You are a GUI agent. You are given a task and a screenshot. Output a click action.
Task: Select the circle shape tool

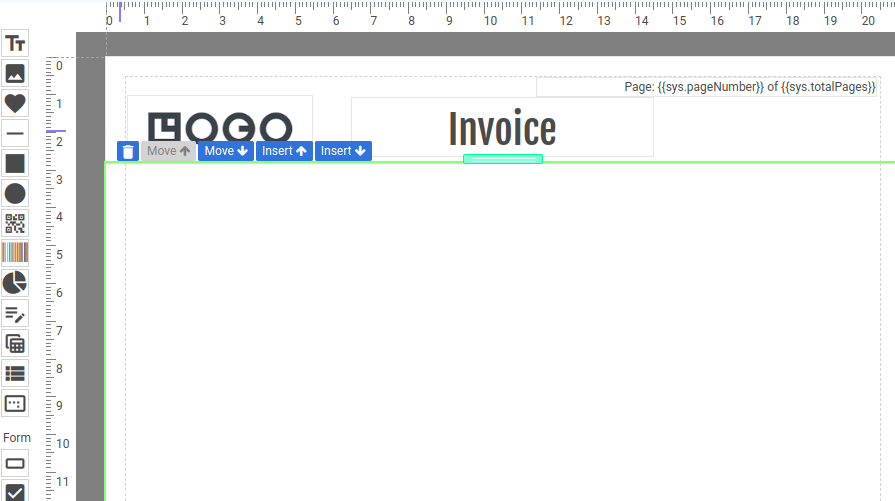15,193
